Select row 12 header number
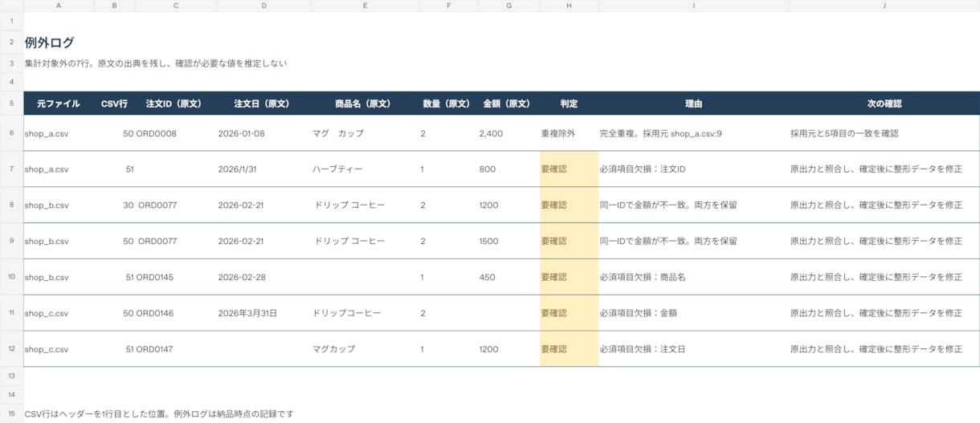 tap(11, 349)
